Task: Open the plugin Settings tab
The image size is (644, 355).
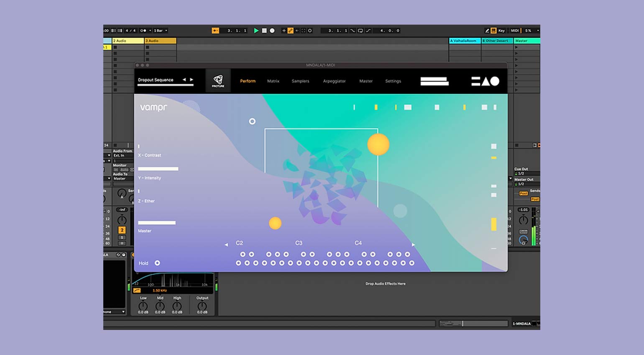Action: (x=393, y=81)
